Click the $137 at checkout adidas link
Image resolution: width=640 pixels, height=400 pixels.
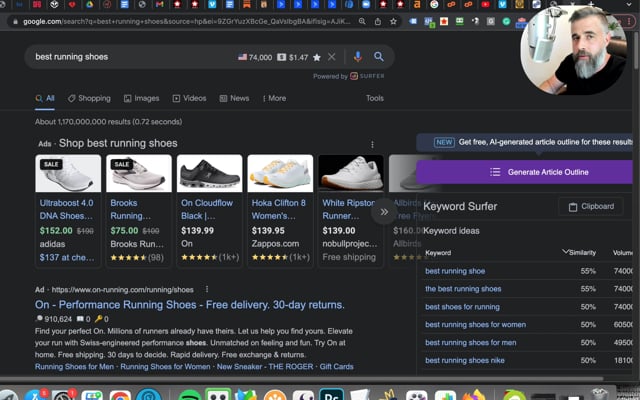click(67, 258)
